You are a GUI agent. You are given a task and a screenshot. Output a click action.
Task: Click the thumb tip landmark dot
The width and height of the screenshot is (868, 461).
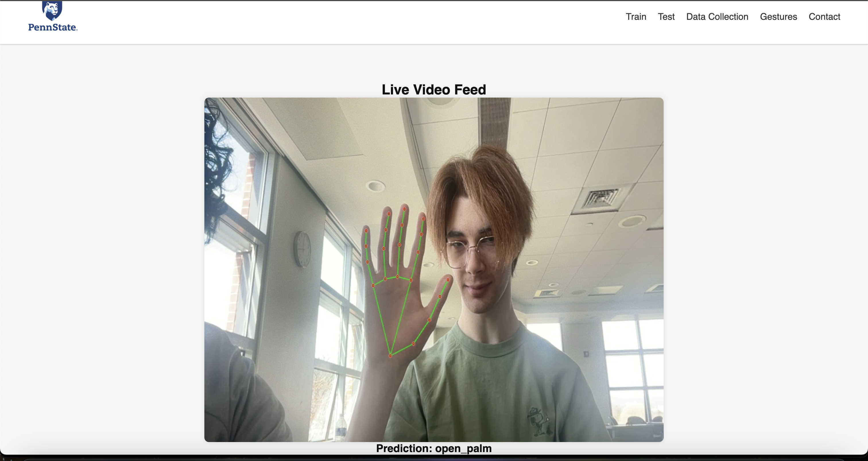[x=448, y=280]
